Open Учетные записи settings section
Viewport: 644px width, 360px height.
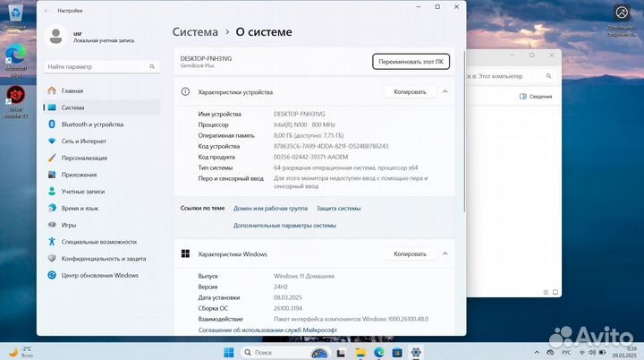(101, 192)
